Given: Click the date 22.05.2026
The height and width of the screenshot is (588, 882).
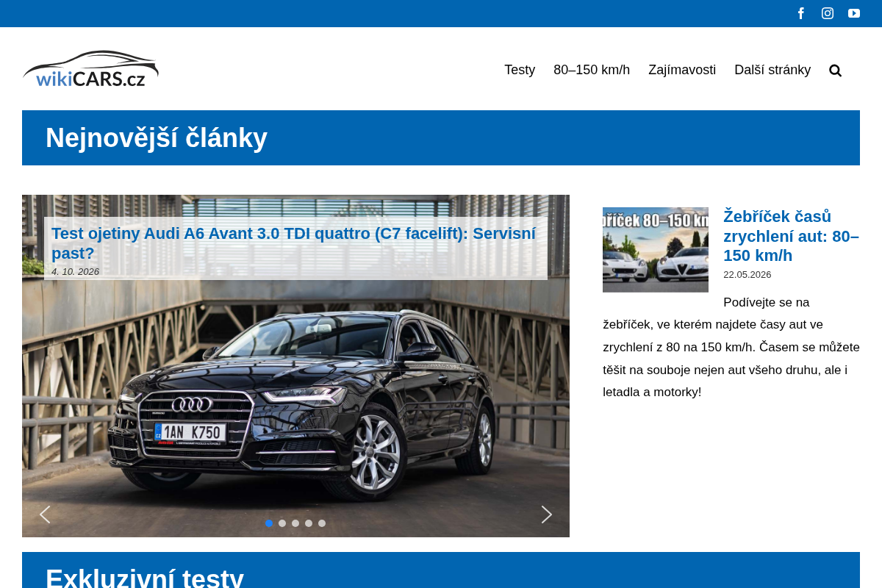Looking at the screenshot, I should click(x=747, y=275).
